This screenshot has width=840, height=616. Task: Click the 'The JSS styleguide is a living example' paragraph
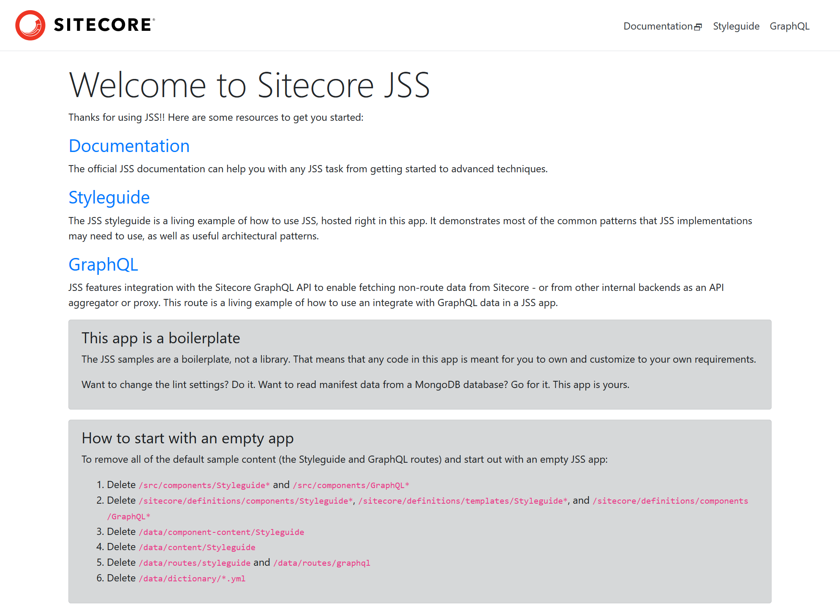[410, 228]
